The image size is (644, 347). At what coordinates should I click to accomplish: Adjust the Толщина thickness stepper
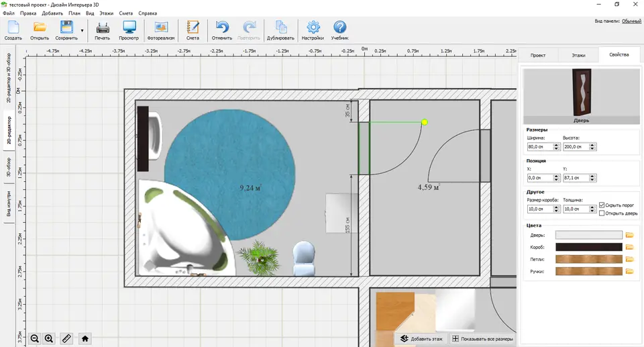pos(592,209)
